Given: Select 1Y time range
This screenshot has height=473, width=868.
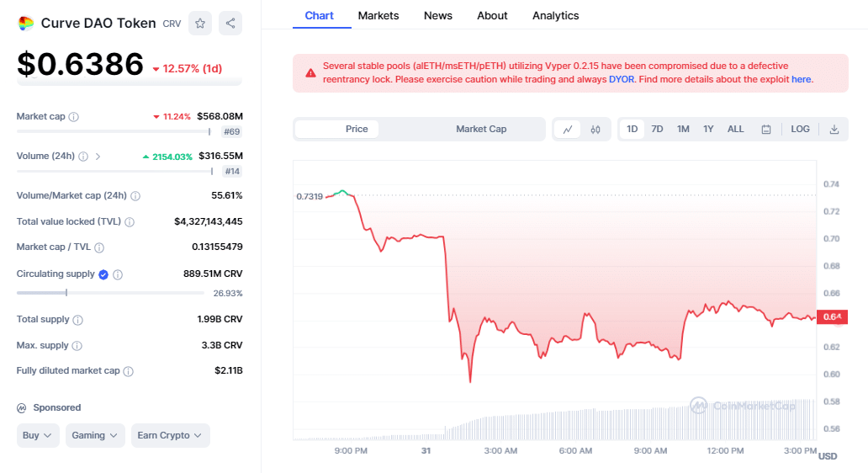Looking at the screenshot, I should coord(708,129).
